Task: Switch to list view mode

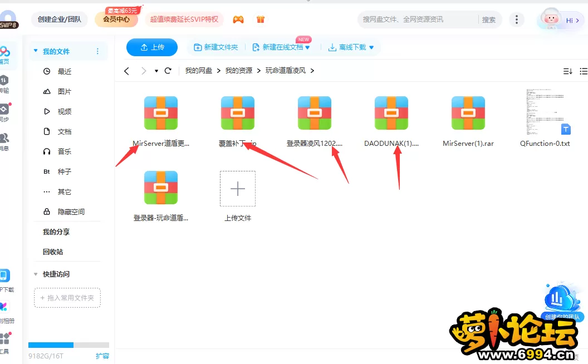Action: (584, 71)
